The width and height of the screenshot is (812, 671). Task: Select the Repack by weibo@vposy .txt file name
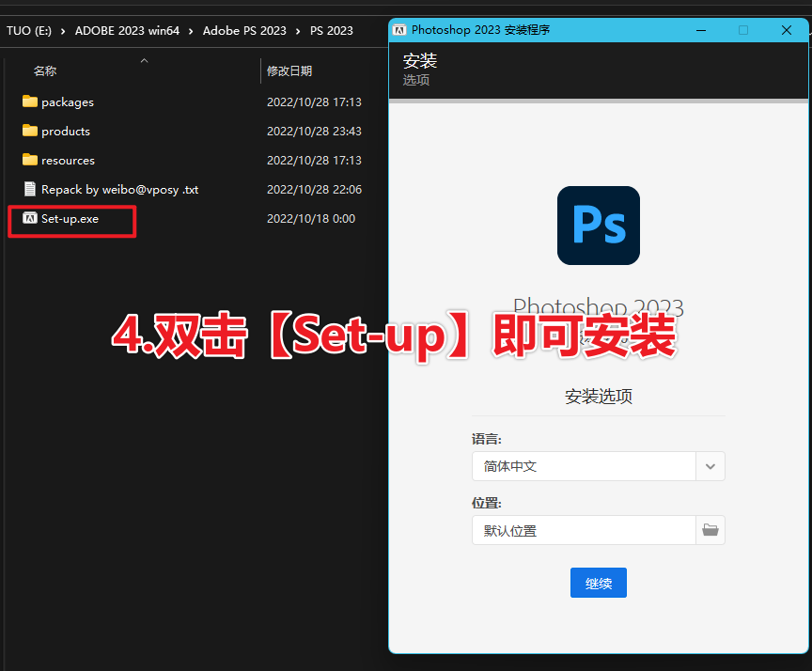(119, 190)
